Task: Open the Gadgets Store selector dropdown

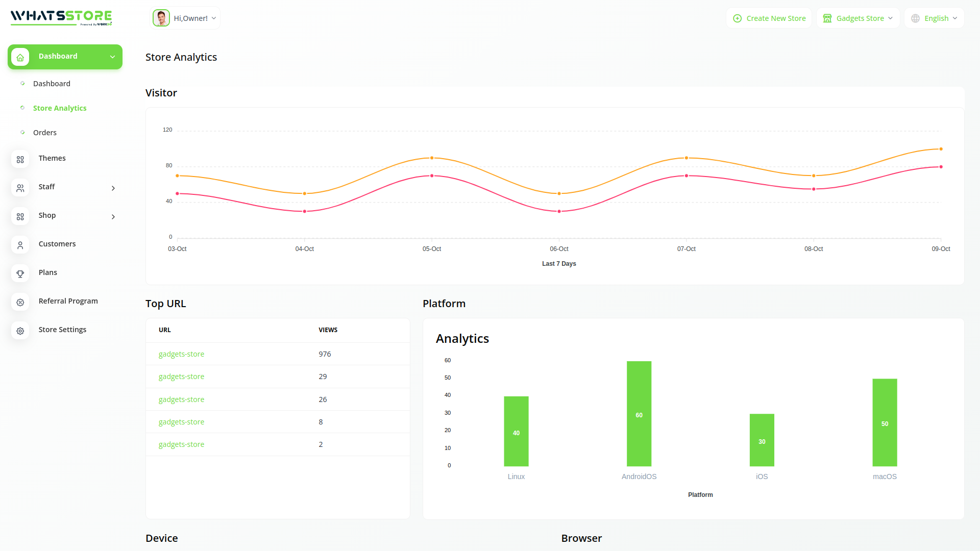Action: point(859,18)
